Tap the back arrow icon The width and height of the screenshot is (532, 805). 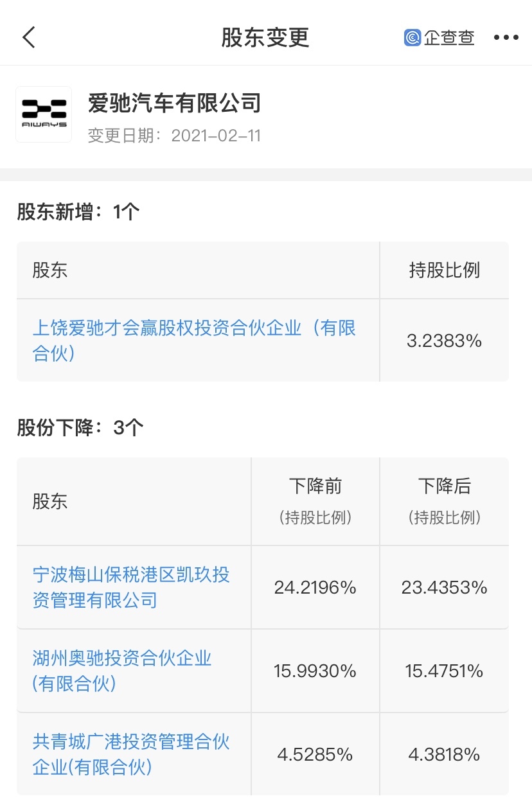tap(29, 37)
